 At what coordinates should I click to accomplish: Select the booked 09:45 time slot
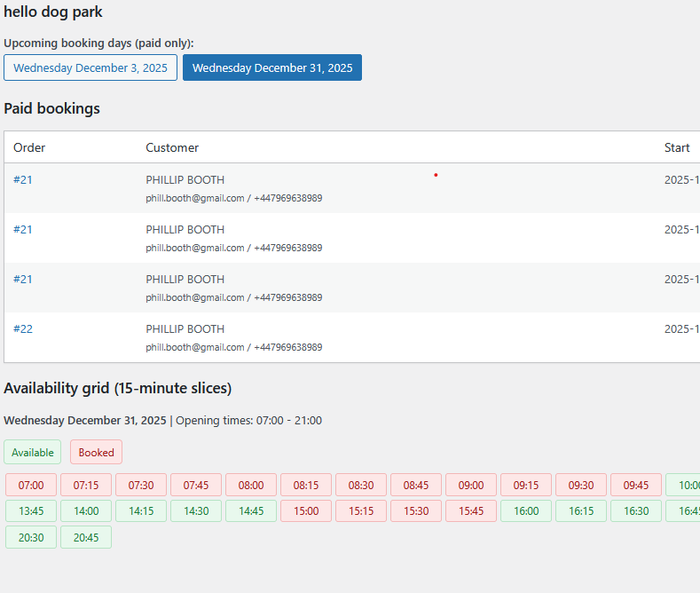(x=636, y=485)
